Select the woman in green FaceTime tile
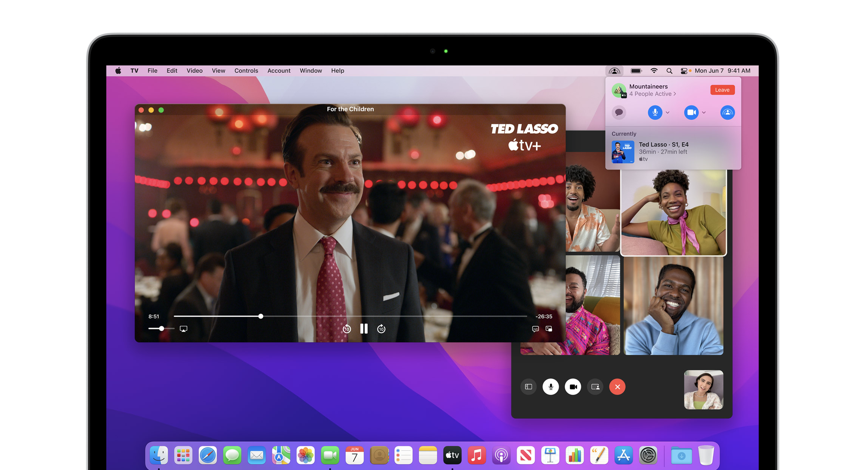 coord(673,212)
